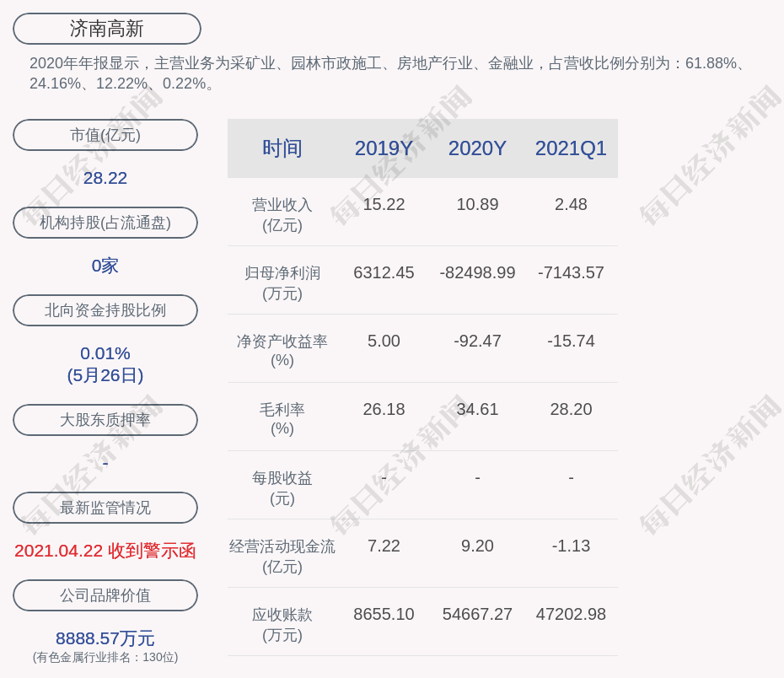Click the 机构持股(占流通盘) pill
784x678 pixels.
click(x=105, y=223)
